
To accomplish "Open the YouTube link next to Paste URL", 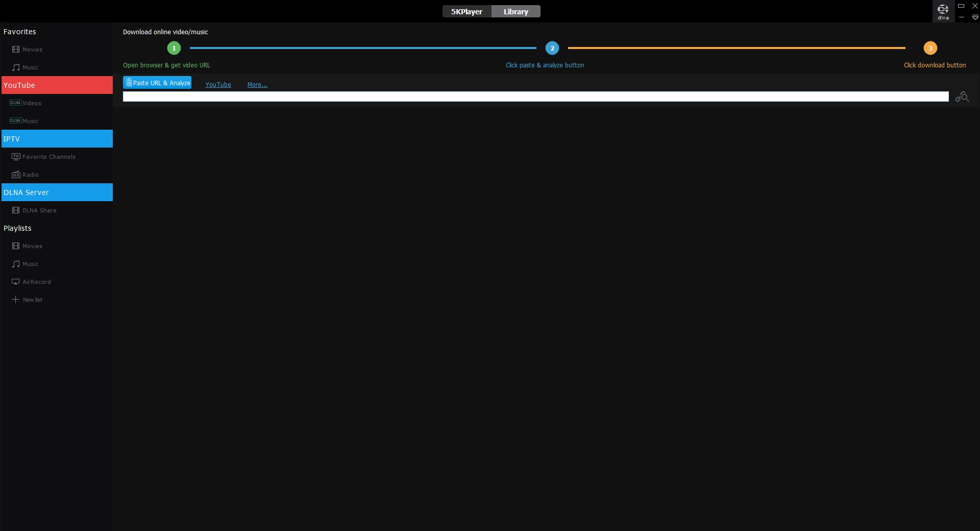I will 218,84.
